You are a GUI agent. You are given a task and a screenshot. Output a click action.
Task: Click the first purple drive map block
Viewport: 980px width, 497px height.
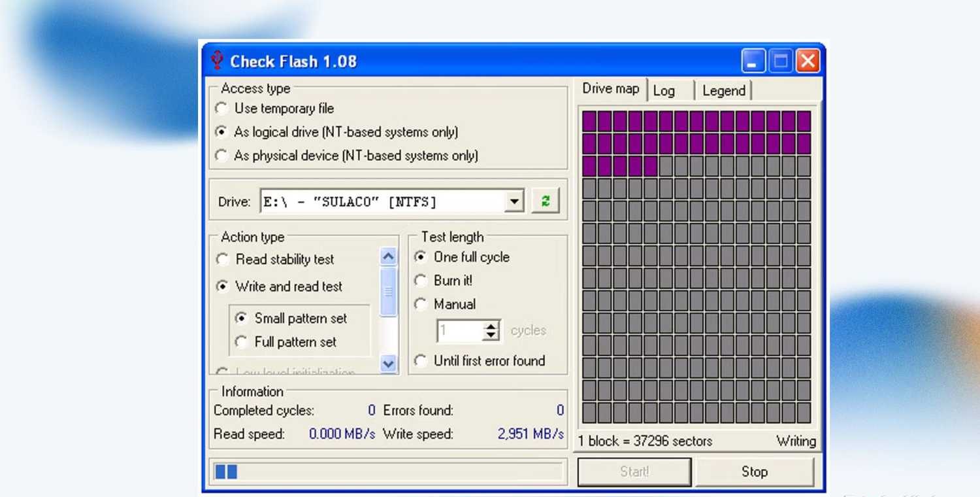pos(589,121)
